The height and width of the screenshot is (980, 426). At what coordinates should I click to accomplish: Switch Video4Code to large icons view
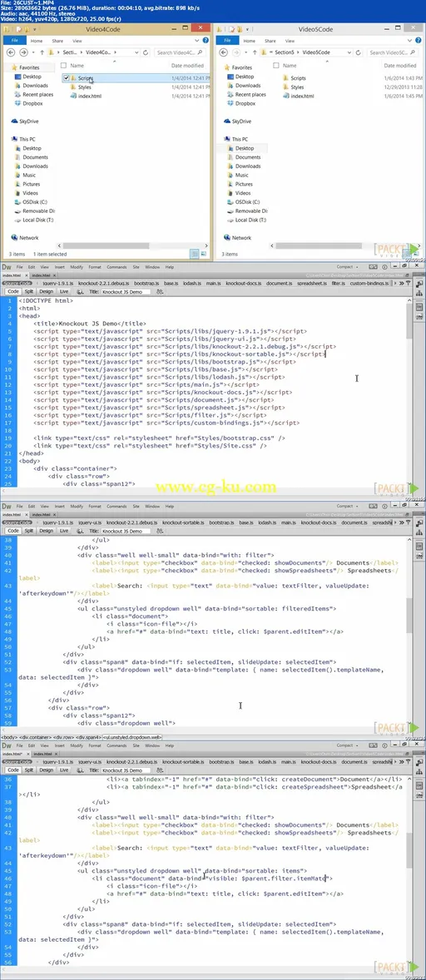pos(203,254)
